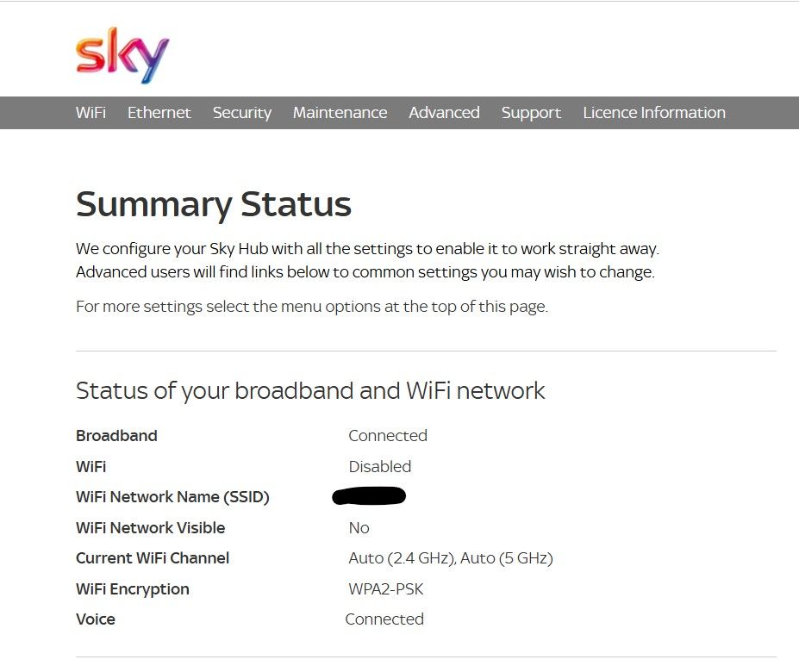Open the WiFi menu
799x672 pixels.
coord(91,113)
